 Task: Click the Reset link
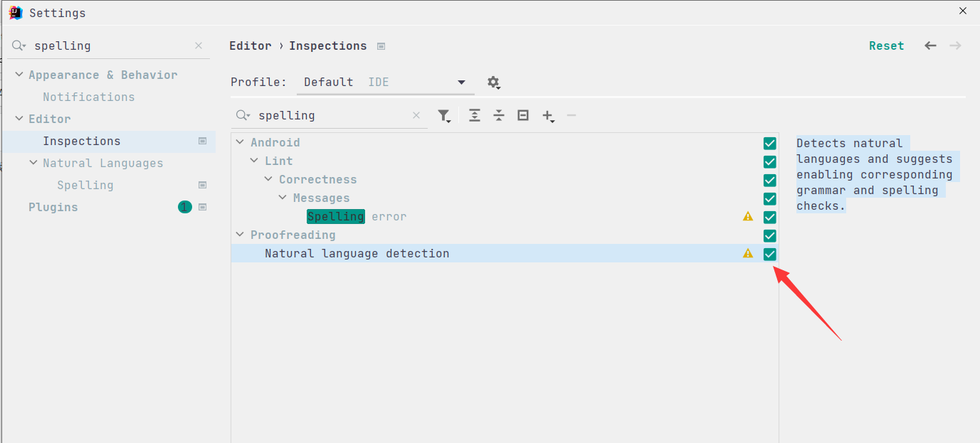[x=886, y=46]
